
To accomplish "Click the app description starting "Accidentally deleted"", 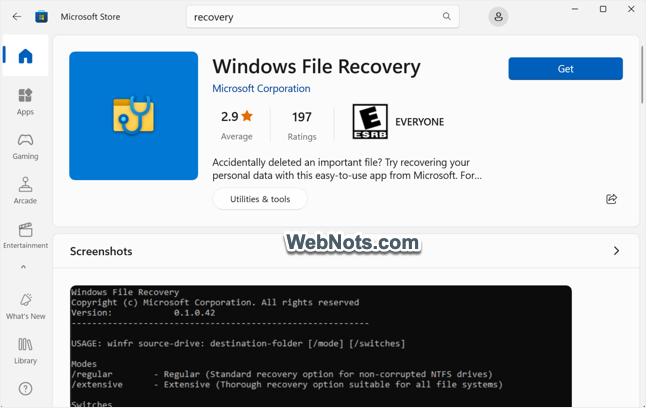I will coord(347,169).
